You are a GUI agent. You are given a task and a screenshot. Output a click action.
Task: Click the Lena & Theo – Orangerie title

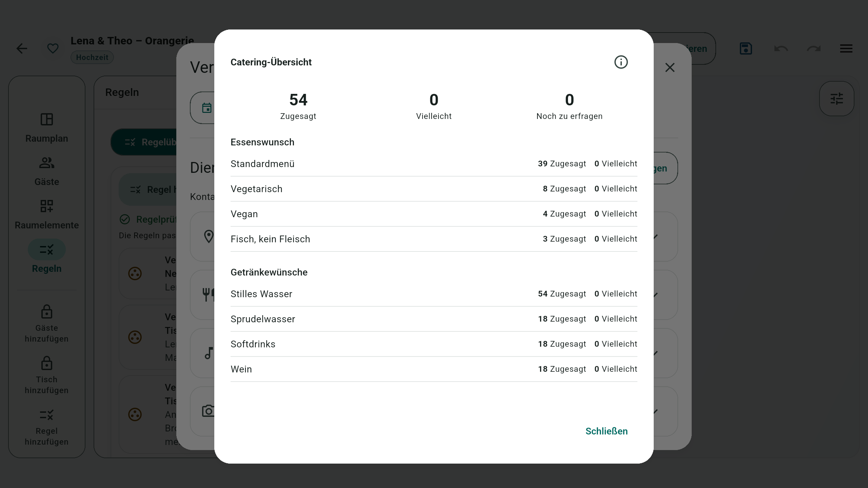132,41
